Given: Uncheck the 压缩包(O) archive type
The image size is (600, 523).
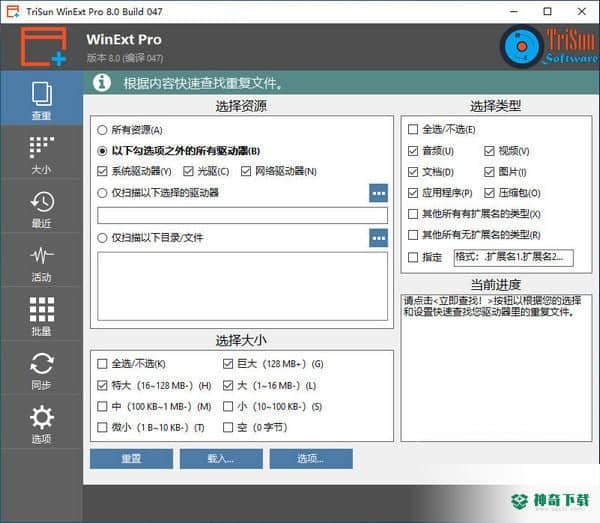Looking at the screenshot, I should [489, 193].
